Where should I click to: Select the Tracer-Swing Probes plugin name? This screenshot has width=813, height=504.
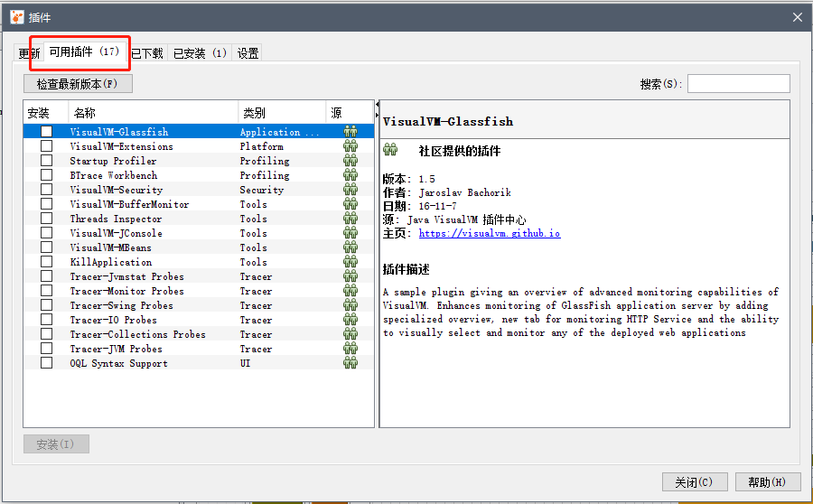click(x=121, y=305)
